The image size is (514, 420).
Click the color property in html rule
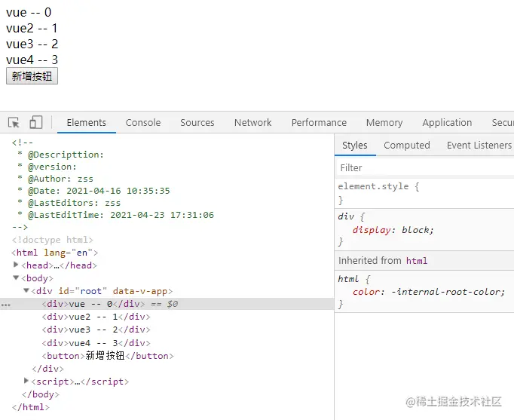pos(366,292)
